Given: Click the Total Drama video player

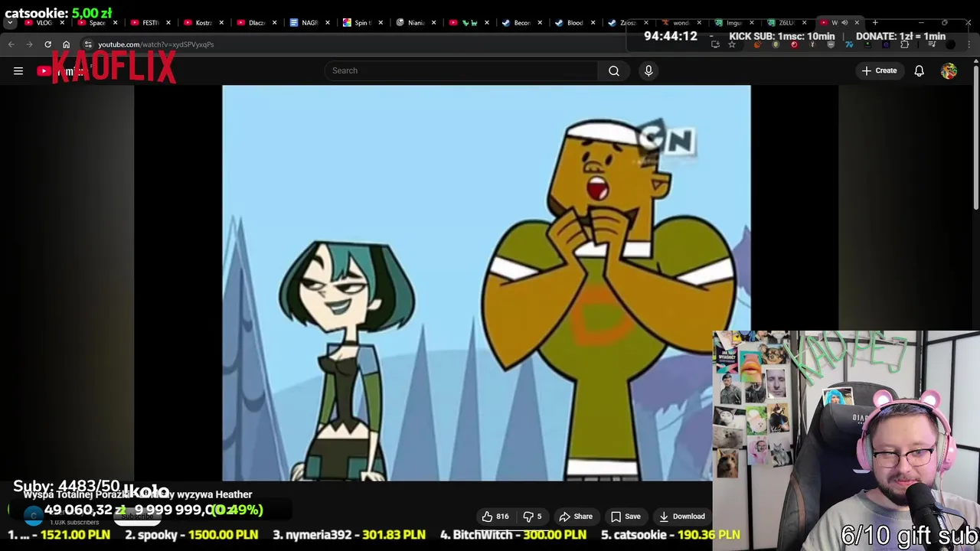Looking at the screenshot, I should pyautogui.click(x=486, y=283).
